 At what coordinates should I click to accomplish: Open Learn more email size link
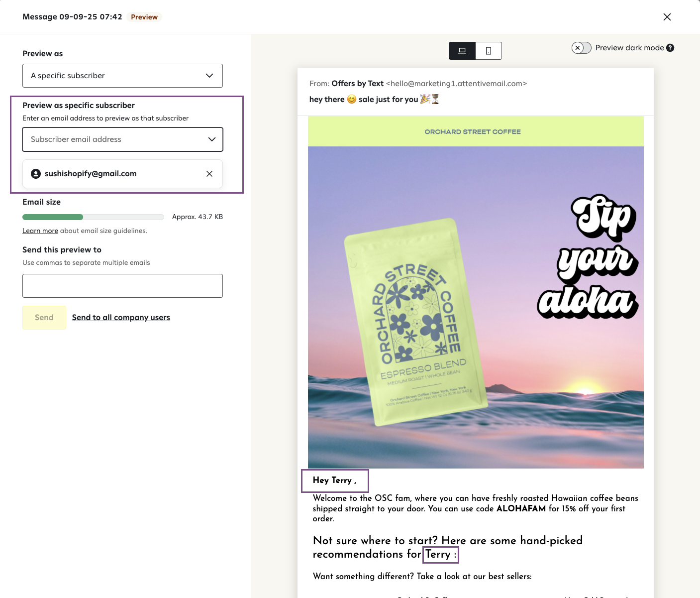40,231
